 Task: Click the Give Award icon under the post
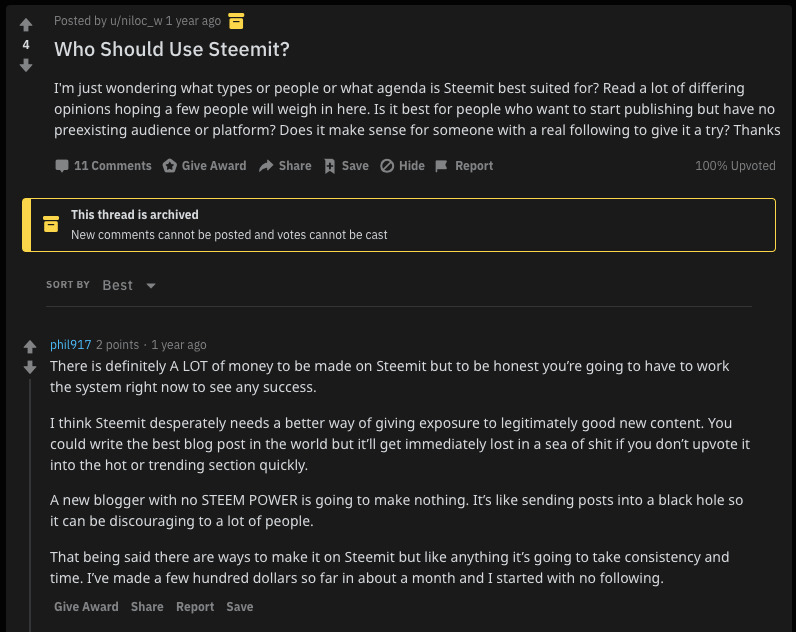[x=170, y=166]
